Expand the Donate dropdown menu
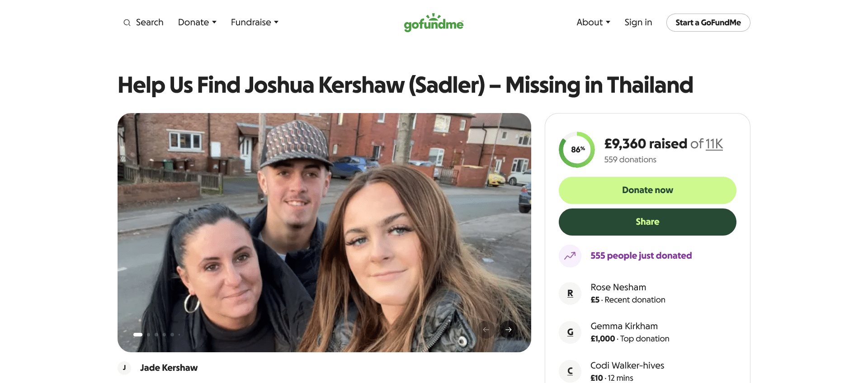The width and height of the screenshot is (868, 383). pyautogui.click(x=197, y=23)
